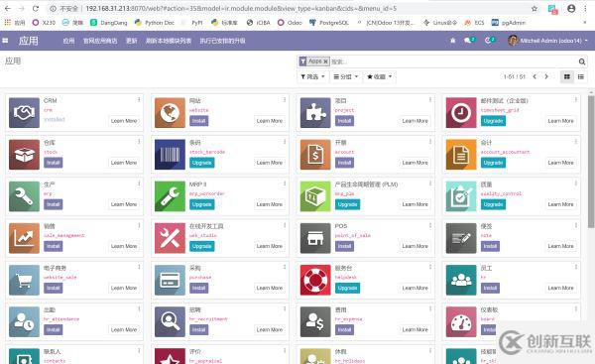Open the 收藏 favorites dropdown

coord(379,76)
